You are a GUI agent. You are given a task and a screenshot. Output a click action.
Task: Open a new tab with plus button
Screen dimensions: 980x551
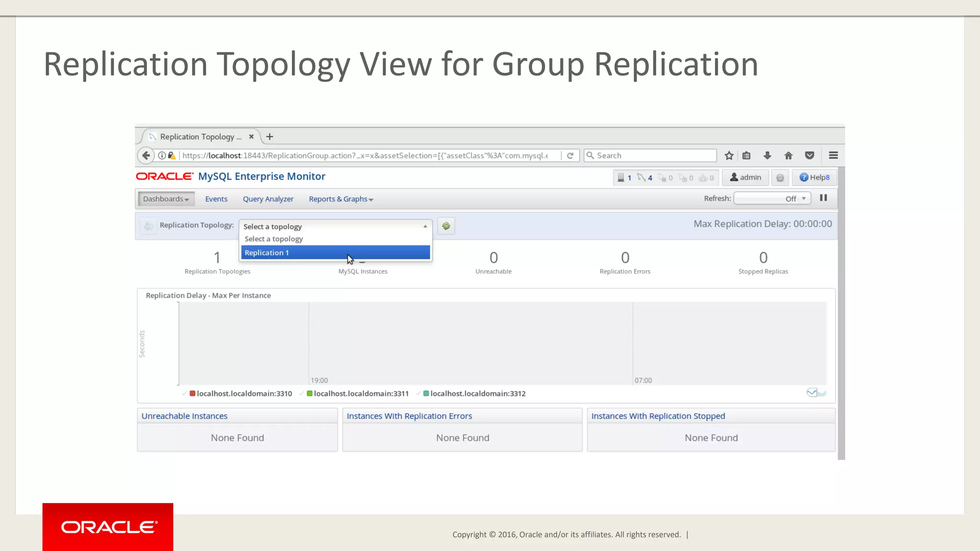pos(270,137)
